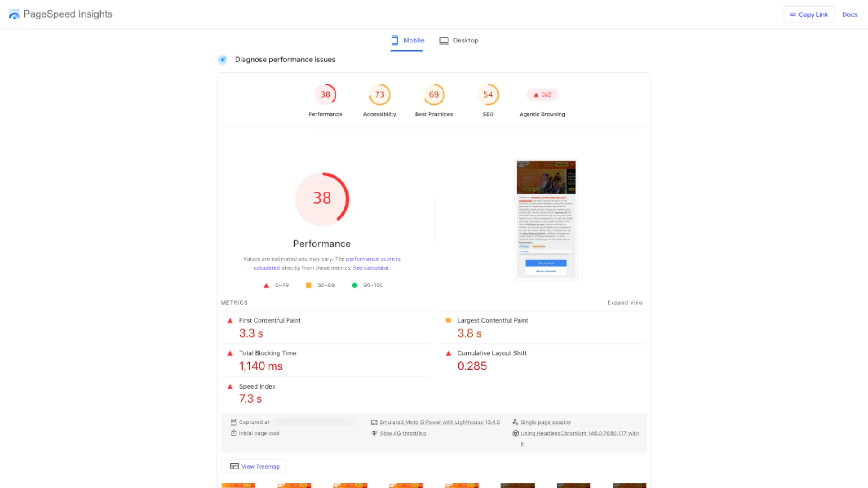Image resolution: width=868 pixels, height=488 pixels.
Task: Click the red triangle beside Speed Index
Action: coord(230,386)
